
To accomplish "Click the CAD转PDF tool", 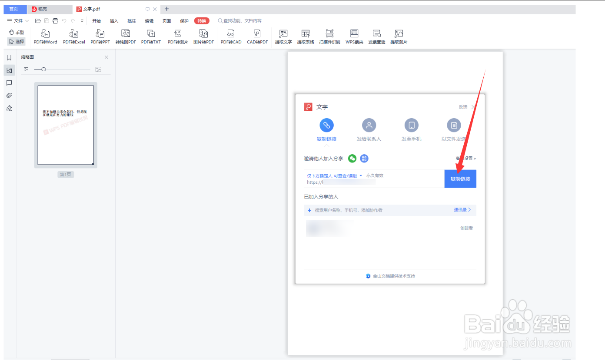I will coord(257,37).
